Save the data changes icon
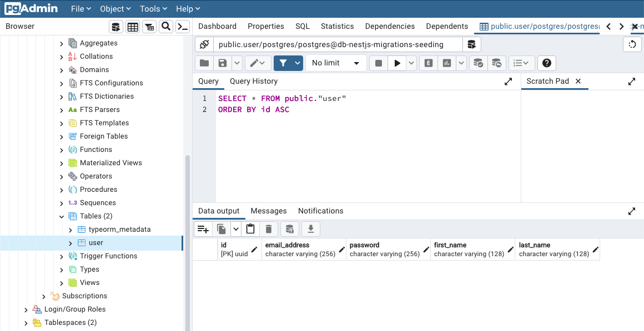644x331 pixels. (x=289, y=228)
